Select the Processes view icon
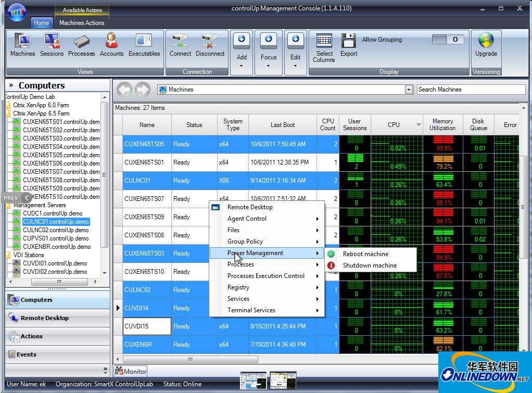The image size is (532, 393). (x=81, y=46)
